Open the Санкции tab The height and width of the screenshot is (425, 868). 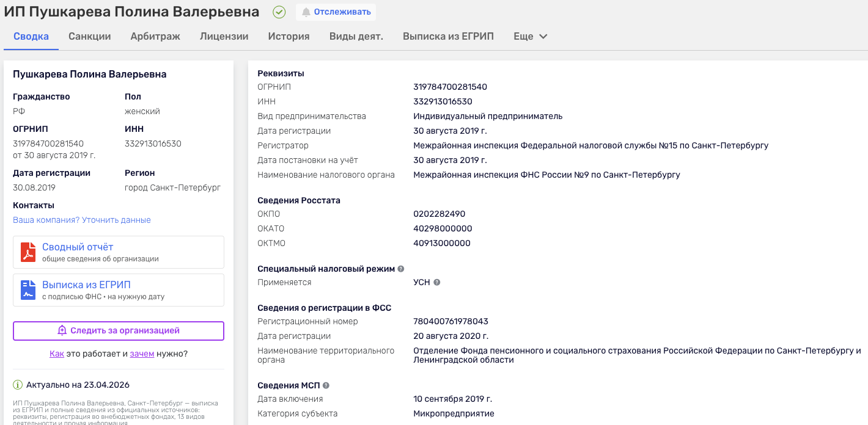(90, 37)
